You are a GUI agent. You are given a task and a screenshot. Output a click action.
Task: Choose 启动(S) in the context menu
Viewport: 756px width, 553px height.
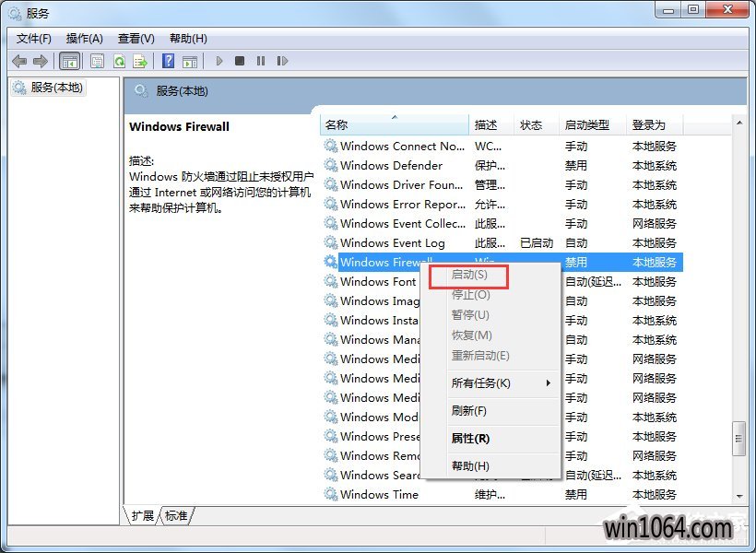point(469,275)
